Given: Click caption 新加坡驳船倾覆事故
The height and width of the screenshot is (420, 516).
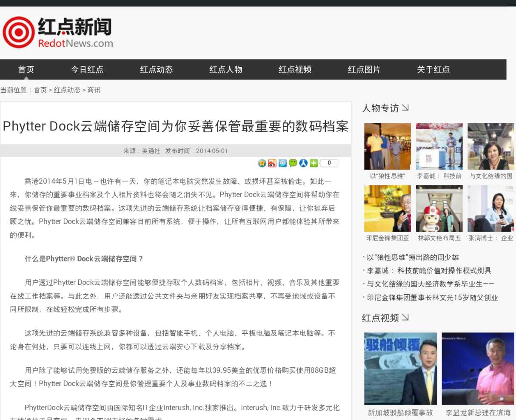Looking at the screenshot, I should [401, 412].
